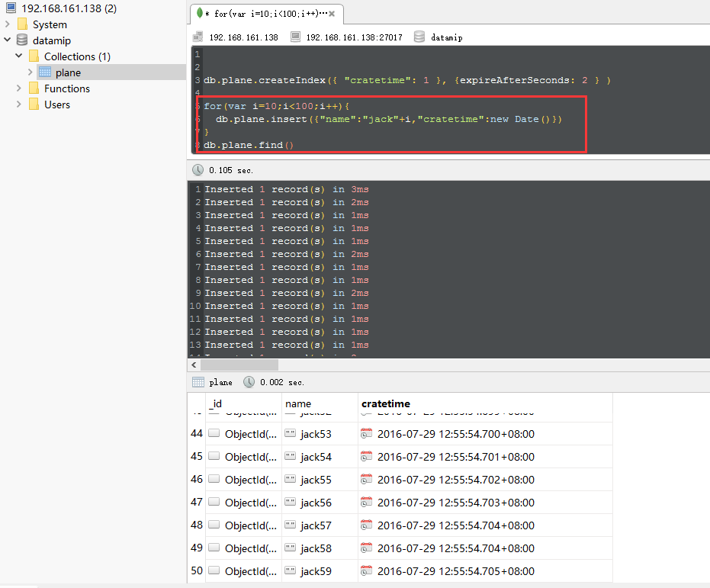The image size is (710, 588).
Task: Click the jack58 name cell
Action: (x=320, y=548)
